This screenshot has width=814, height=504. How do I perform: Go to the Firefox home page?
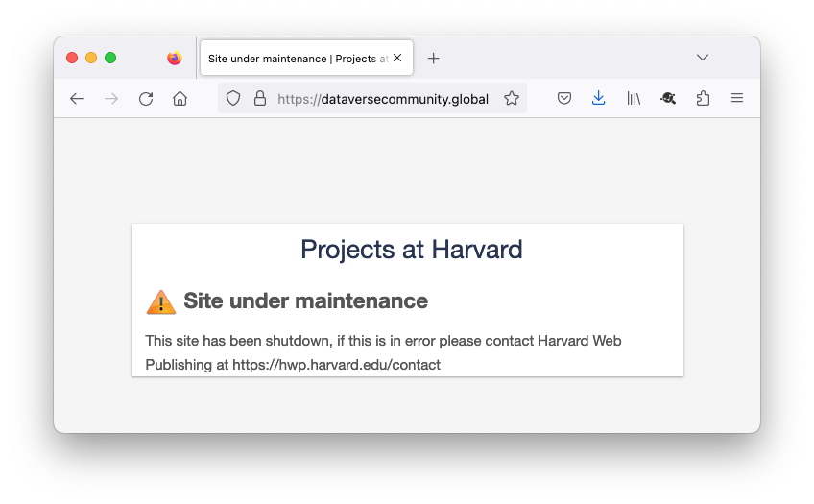(180, 98)
